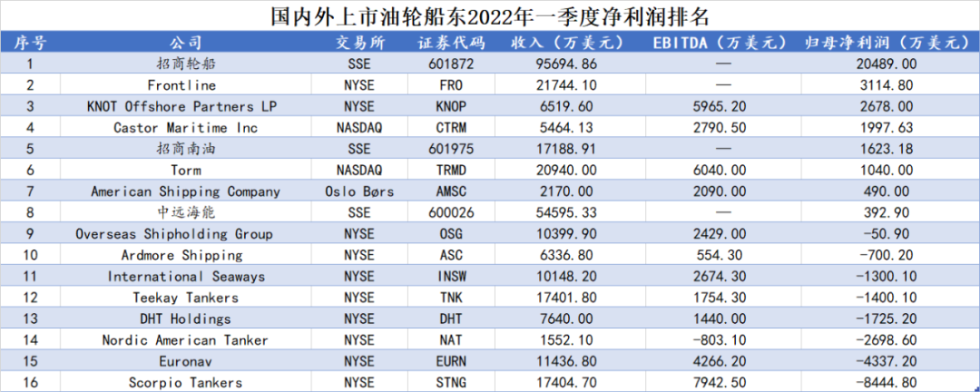This screenshot has width=980, height=392.
Task: Click the Oslo Børs exchange cell
Action: coord(360,191)
